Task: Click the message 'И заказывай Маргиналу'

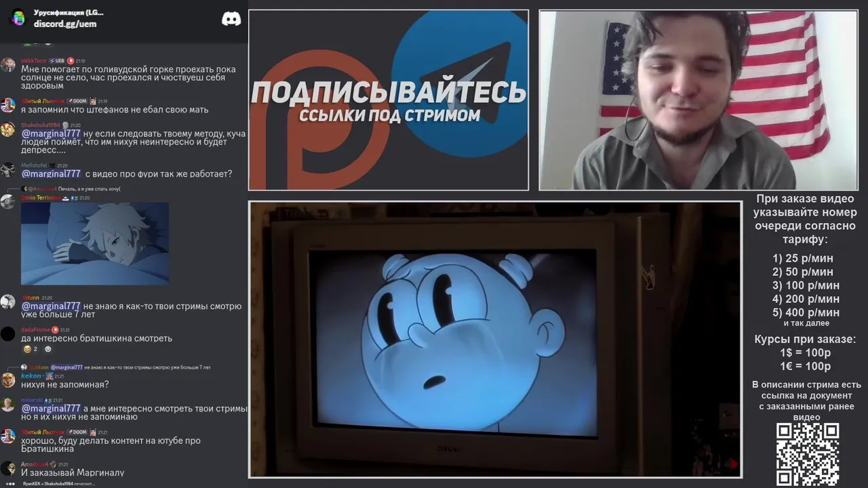Action: (x=73, y=472)
